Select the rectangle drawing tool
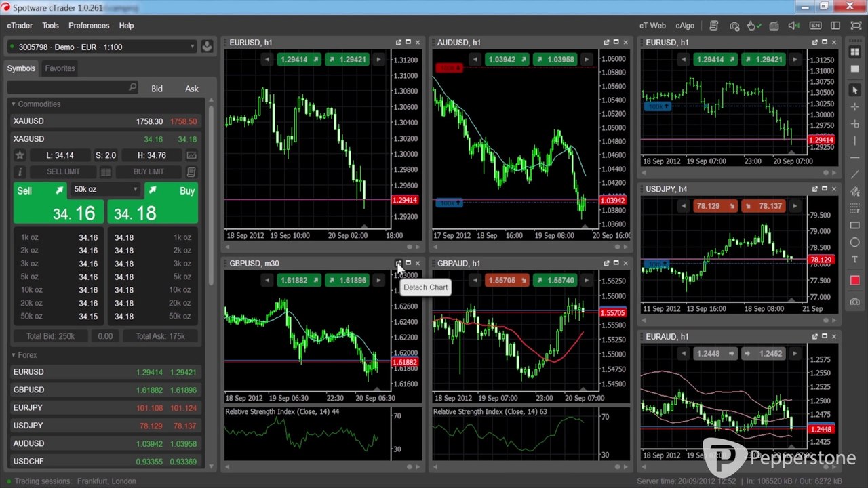Viewport: 868px width, 488px height. [854, 226]
